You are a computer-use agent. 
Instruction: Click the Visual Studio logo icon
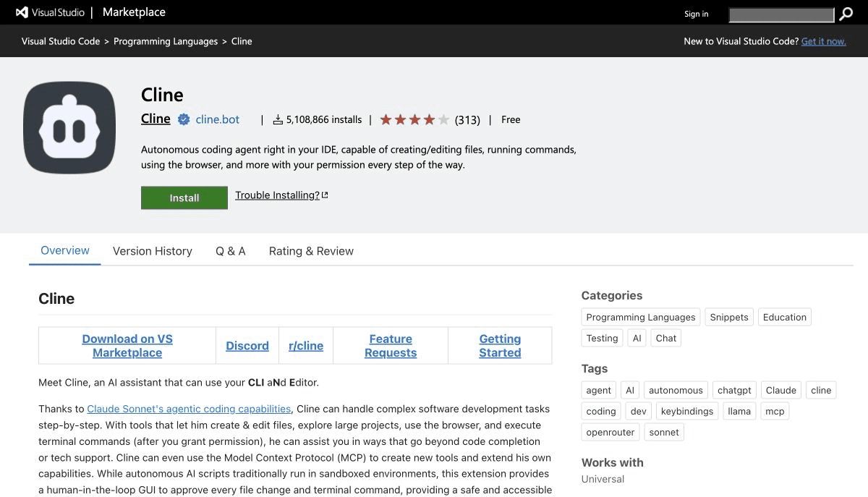pos(22,12)
